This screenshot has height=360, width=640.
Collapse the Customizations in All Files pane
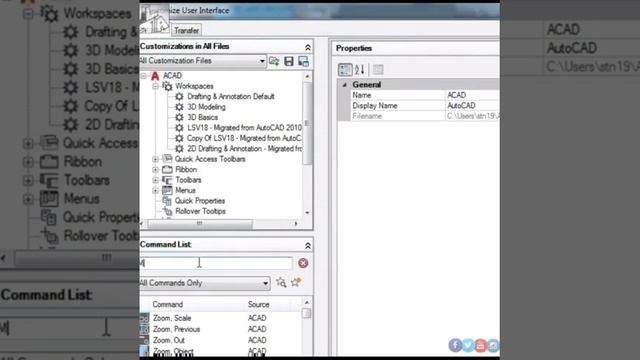308,47
